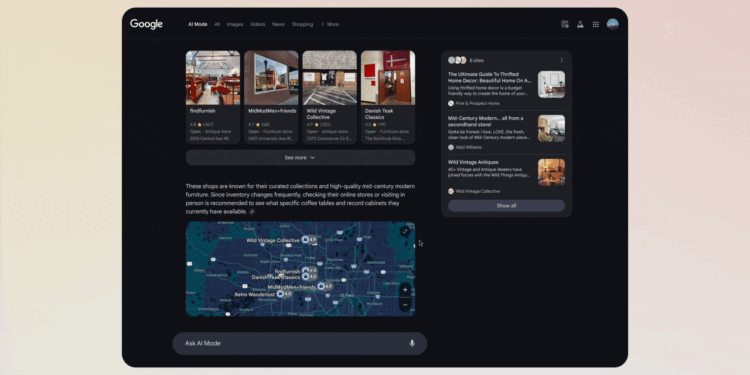Open the More search filters menu

coord(330,24)
